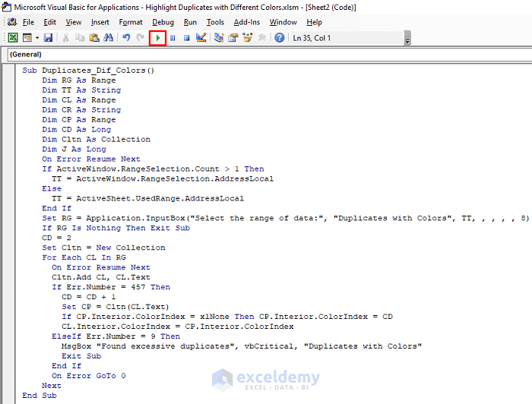Click the Ln 35, Col 1 indicator
This screenshot has width=532, height=404.
pyautogui.click(x=312, y=38)
